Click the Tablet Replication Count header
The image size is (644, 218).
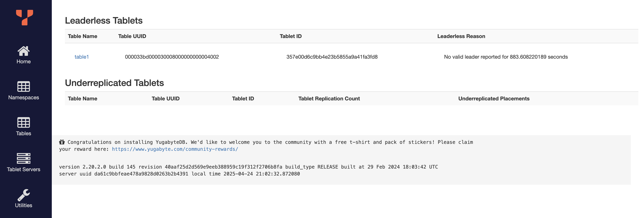(x=329, y=99)
